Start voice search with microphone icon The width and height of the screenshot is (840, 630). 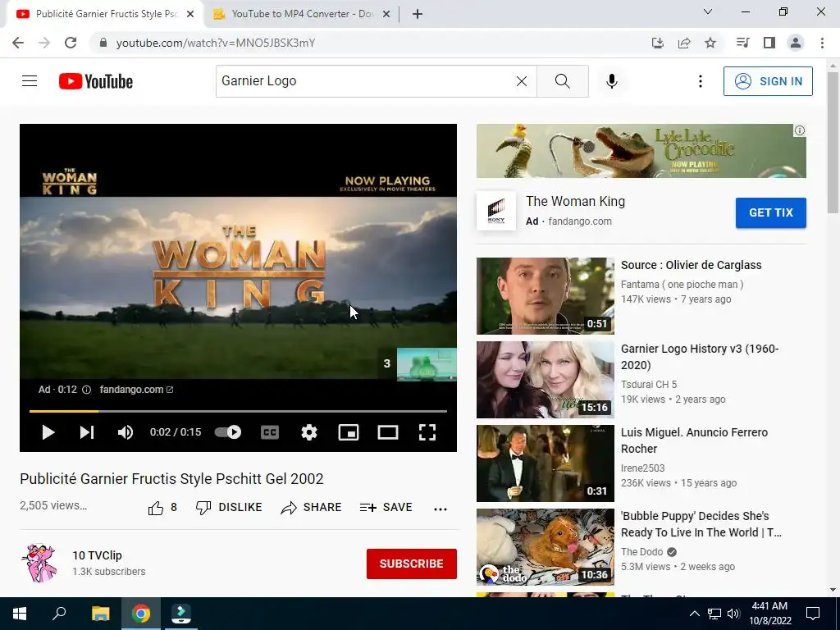click(612, 81)
